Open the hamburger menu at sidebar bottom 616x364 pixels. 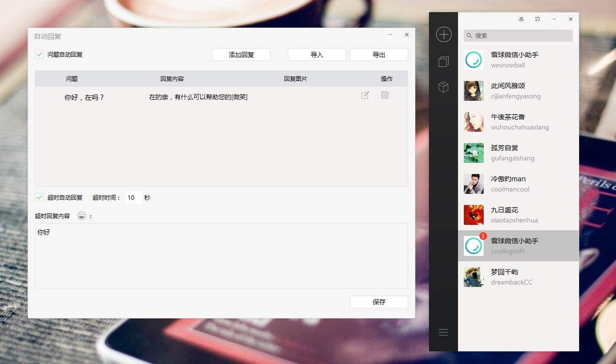tap(443, 332)
